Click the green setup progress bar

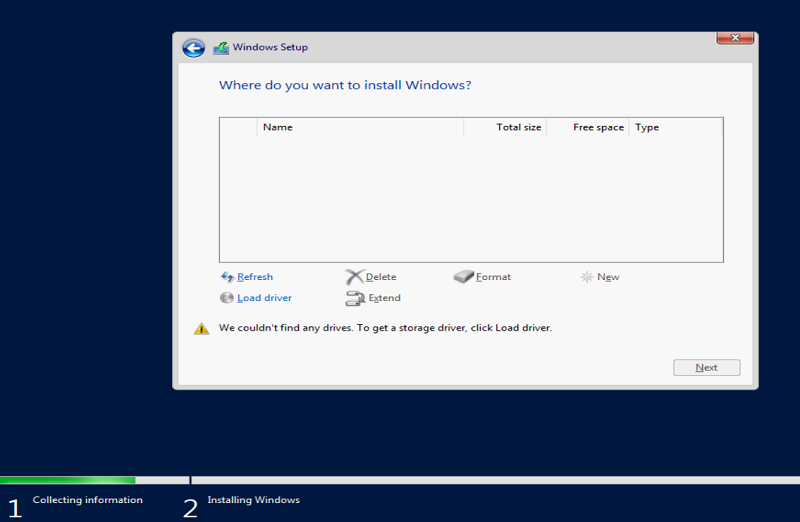click(x=67, y=480)
